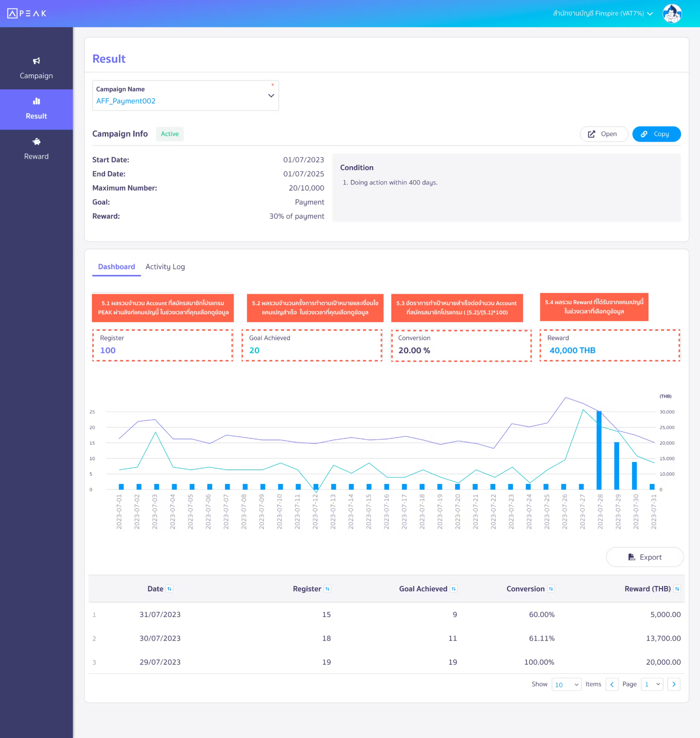The image size is (700, 738).
Task: Click the 61.11% conversion cell
Action: pyautogui.click(x=542, y=638)
